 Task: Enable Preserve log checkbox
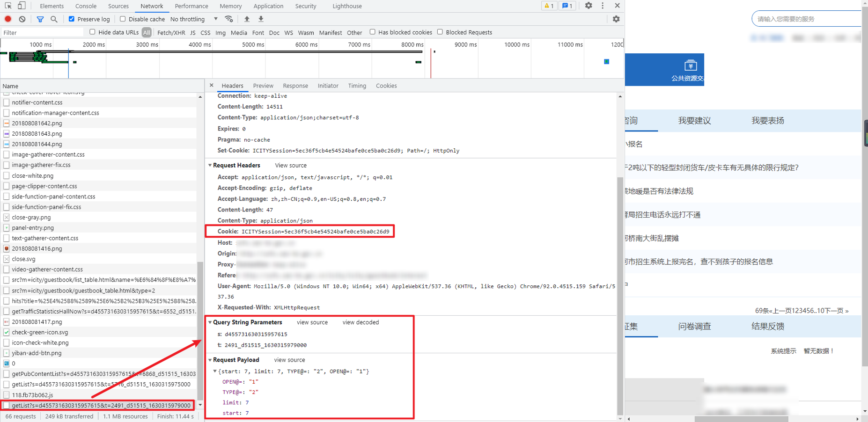point(72,19)
